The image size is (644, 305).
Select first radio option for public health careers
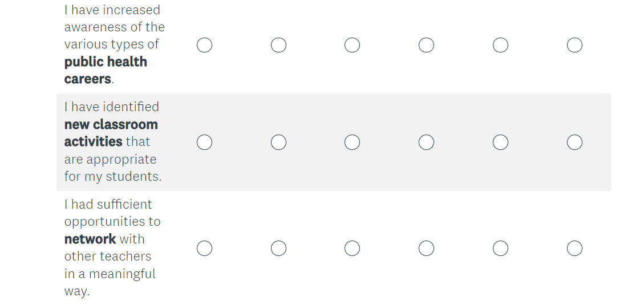click(205, 45)
